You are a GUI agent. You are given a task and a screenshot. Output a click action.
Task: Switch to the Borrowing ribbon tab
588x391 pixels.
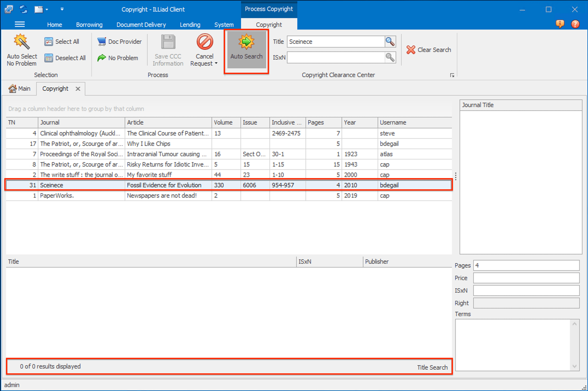point(89,25)
